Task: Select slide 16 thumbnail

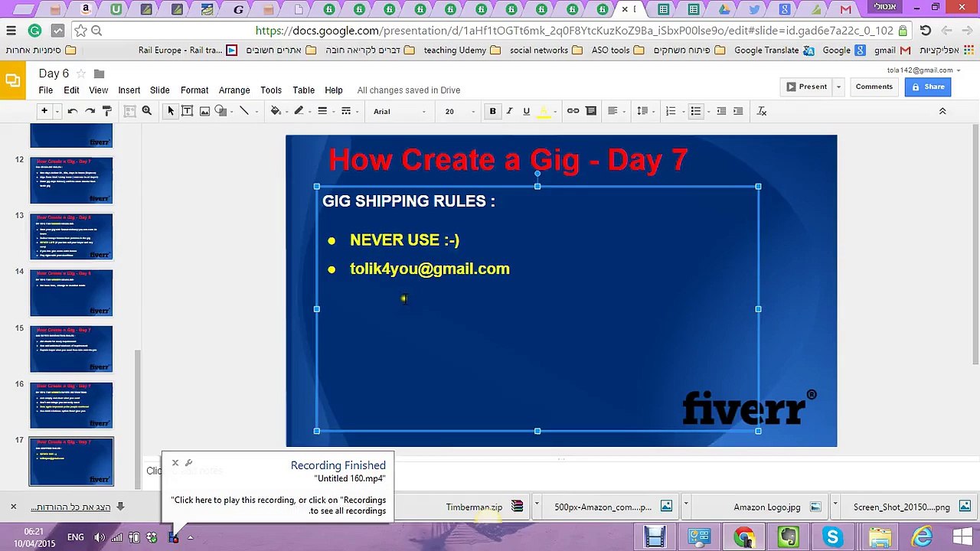Action: 71,406
